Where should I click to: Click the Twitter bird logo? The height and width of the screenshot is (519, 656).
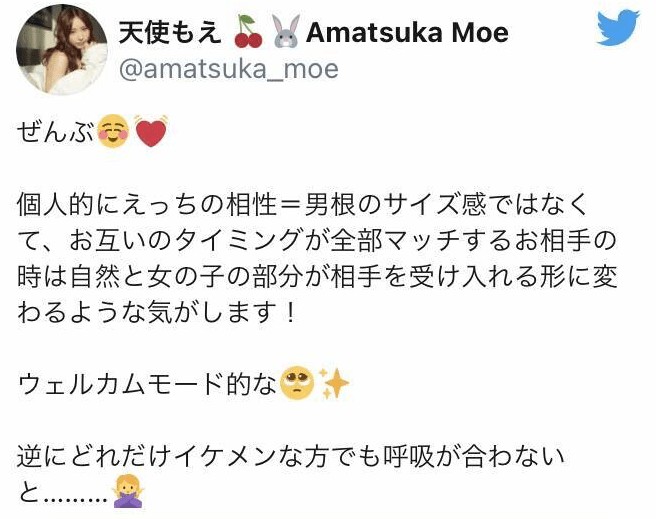pos(618,28)
